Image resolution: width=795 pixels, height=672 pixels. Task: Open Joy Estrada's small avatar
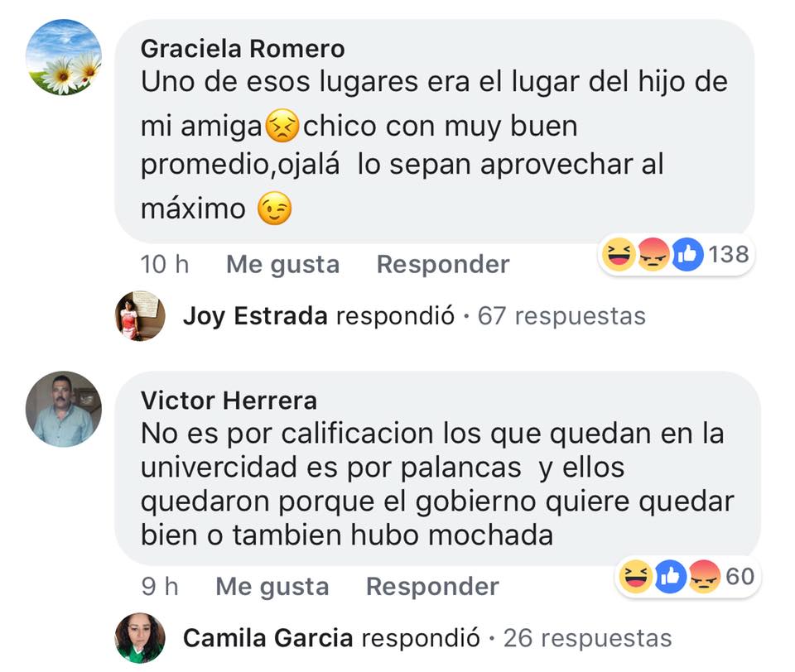(141, 316)
